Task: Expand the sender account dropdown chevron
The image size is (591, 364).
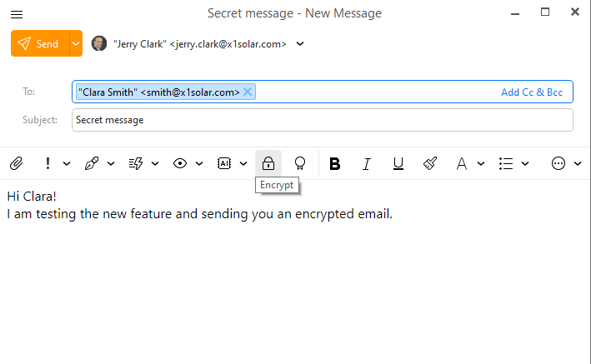Action: pyautogui.click(x=300, y=44)
